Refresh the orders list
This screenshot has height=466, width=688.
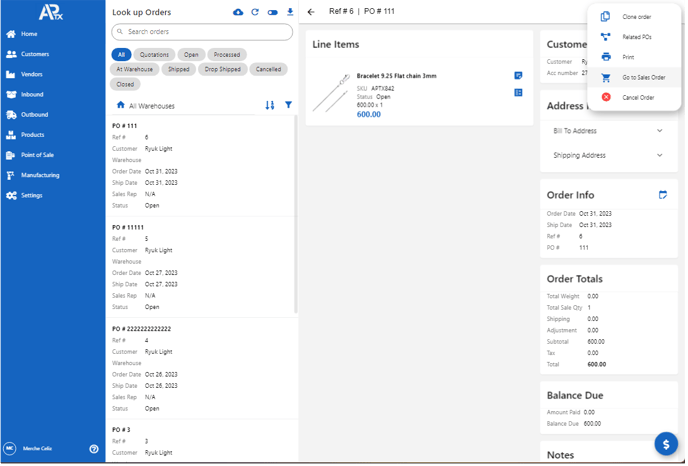pyautogui.click(x=255, y=12)
